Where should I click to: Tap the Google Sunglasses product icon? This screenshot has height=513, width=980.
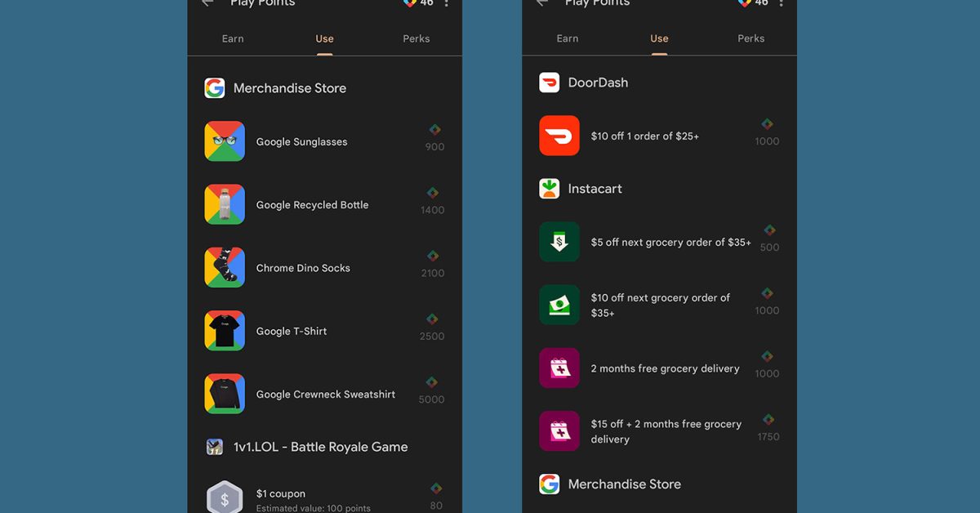point(225,141)
